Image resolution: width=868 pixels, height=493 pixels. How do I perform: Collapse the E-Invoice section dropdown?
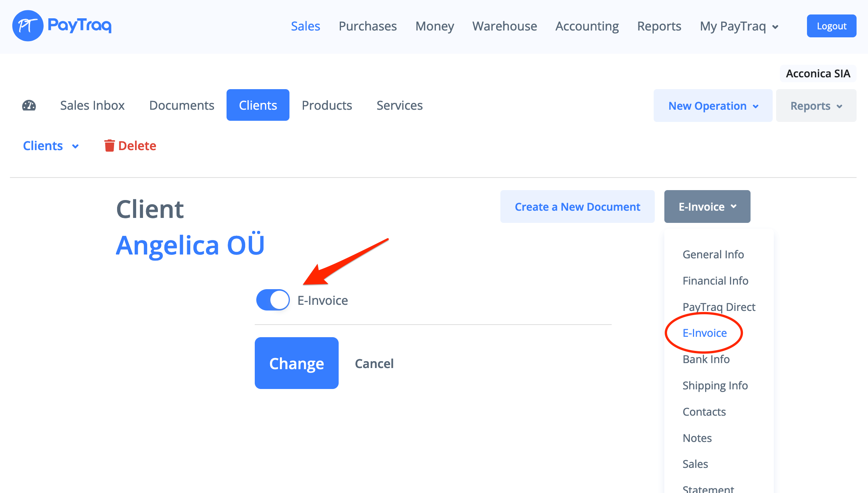(x=707, y=206)
